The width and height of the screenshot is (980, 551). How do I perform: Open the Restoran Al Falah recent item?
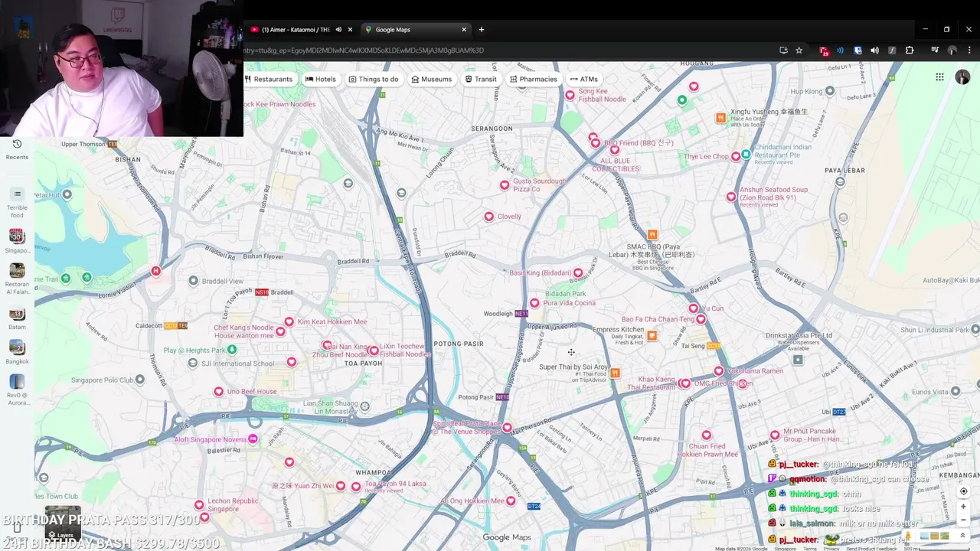coord(17,279)
